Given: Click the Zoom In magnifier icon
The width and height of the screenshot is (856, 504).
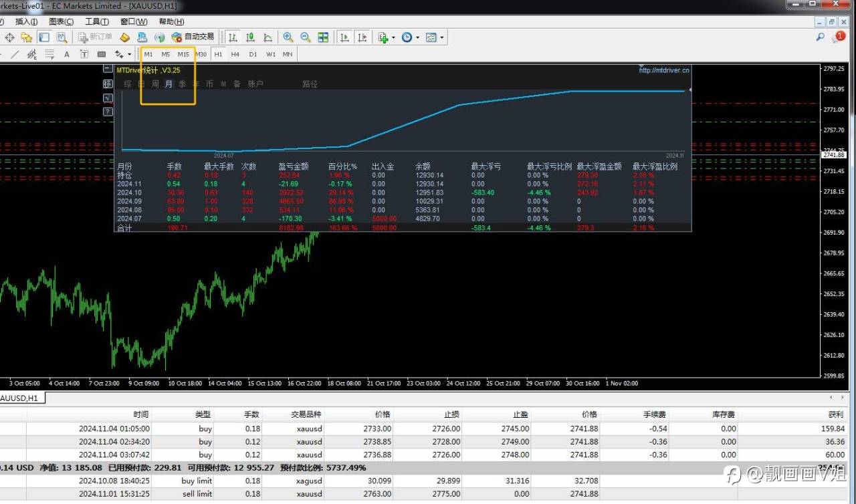Looking at the screenshot, I should coord(288,37).
